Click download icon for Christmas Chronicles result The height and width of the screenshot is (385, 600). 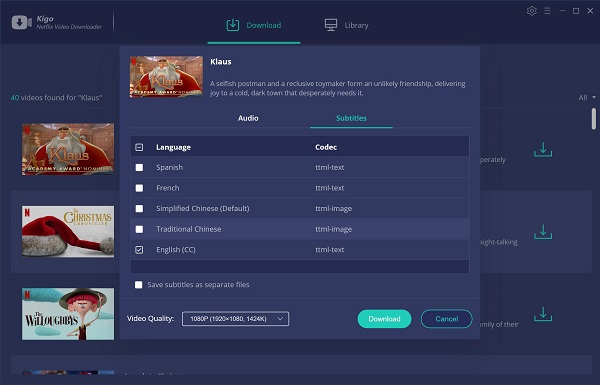(x=543, y=232)
